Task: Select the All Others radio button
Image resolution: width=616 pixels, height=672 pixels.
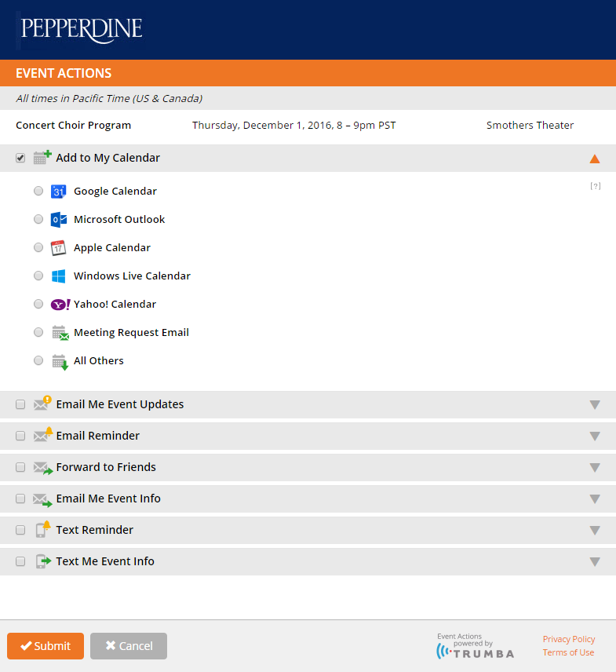Action: (38, 360)
